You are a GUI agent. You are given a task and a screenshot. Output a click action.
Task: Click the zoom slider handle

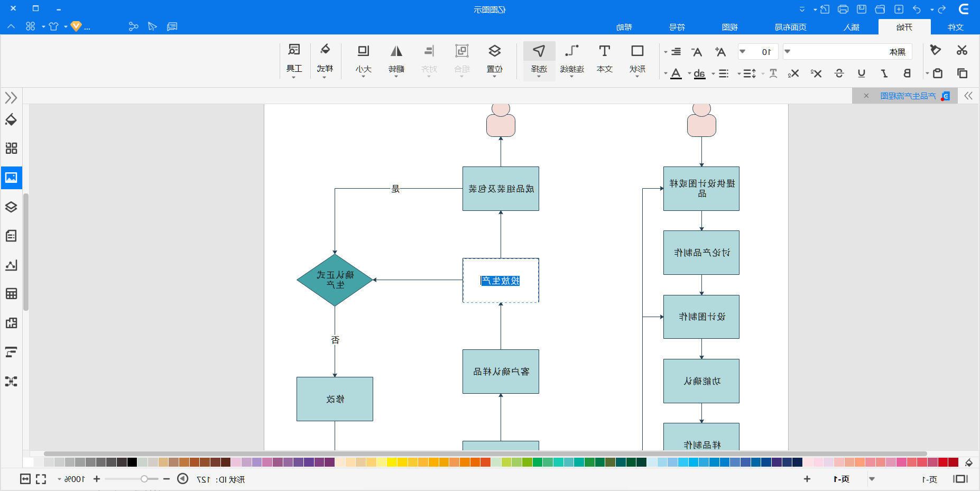point(144,479)
